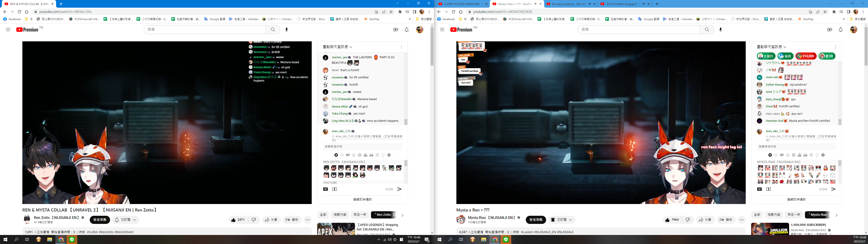
Task: Expand chat mode dropdown in Mysta Rias chat
Action: pos(772,47)
